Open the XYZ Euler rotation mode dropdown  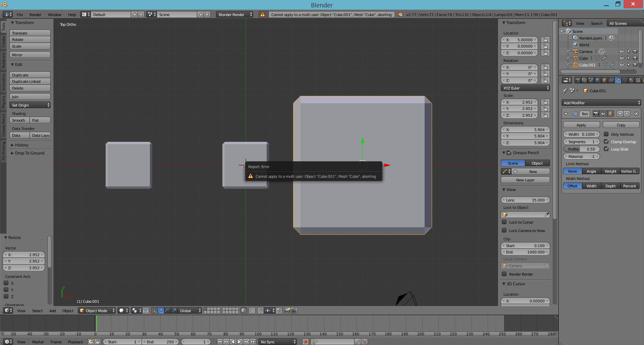pyautogui.click(x=525, y=88)
